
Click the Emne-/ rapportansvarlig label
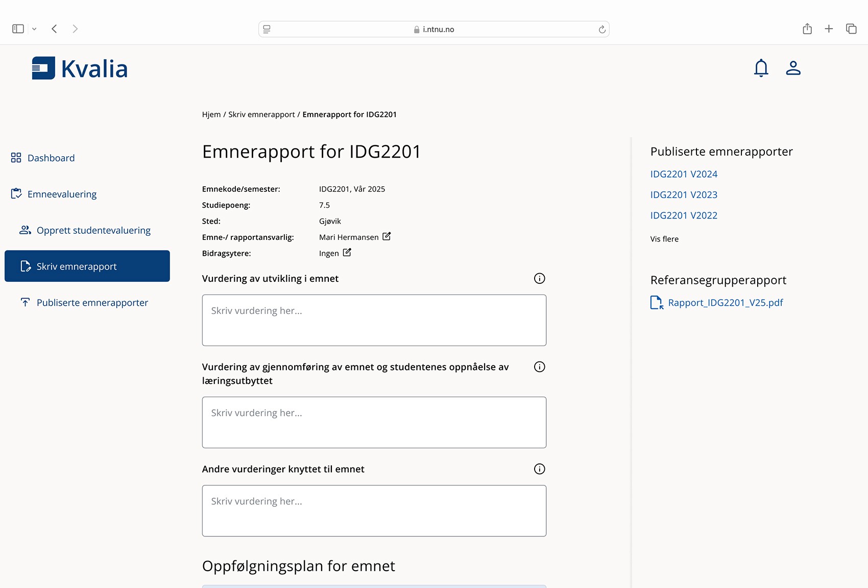[x=248, y=237]
